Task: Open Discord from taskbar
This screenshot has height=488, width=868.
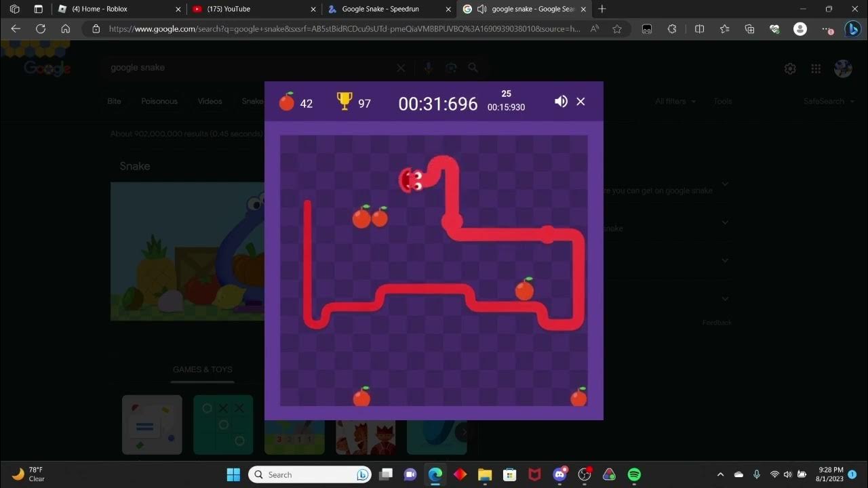Action: 560,474
